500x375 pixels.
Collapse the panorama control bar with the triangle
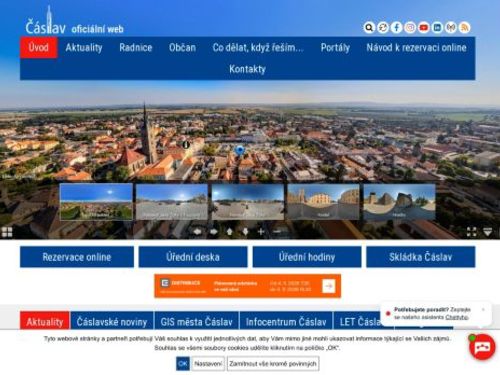click(488, 232)
